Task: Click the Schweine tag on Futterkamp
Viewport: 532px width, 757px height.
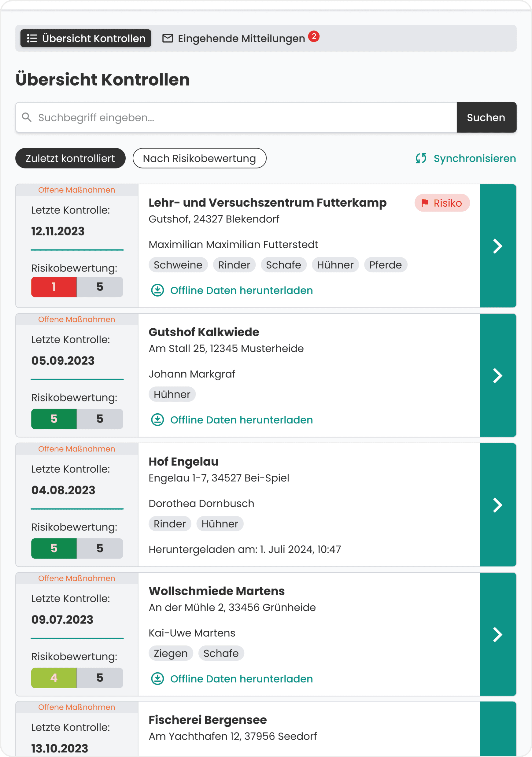Action: click(178, 265)
